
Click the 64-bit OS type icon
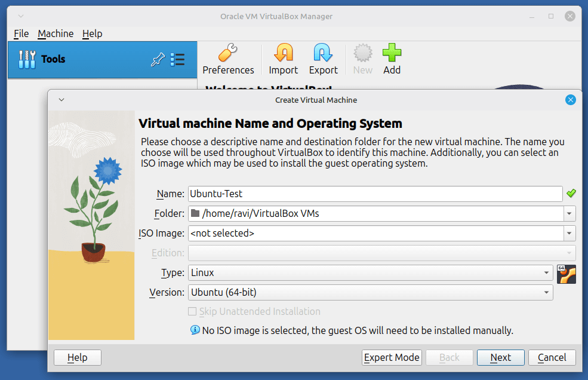point(566,274)
